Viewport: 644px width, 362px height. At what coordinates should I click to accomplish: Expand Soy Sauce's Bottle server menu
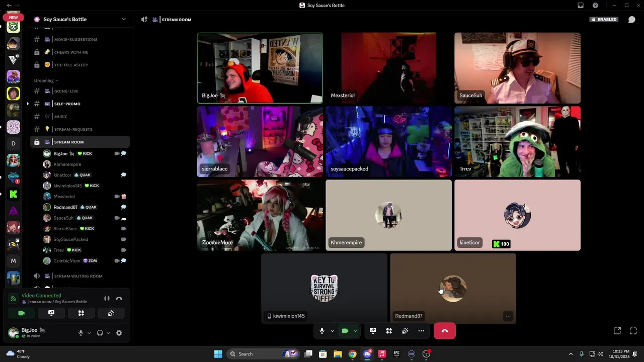[123, 19]
